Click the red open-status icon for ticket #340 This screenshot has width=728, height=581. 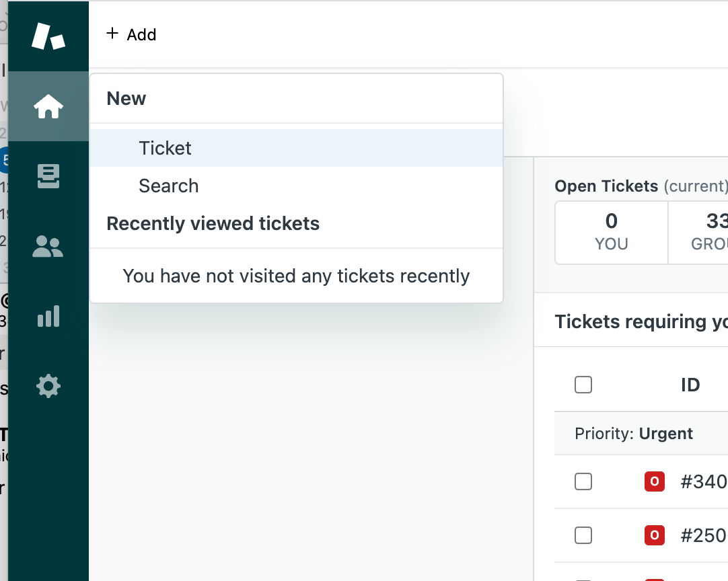(x=654, y=481)
